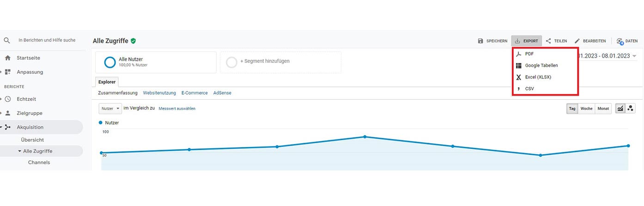Screen dimensions: 644x206
Task: Click the Speichern button
Action: (492, 41)
